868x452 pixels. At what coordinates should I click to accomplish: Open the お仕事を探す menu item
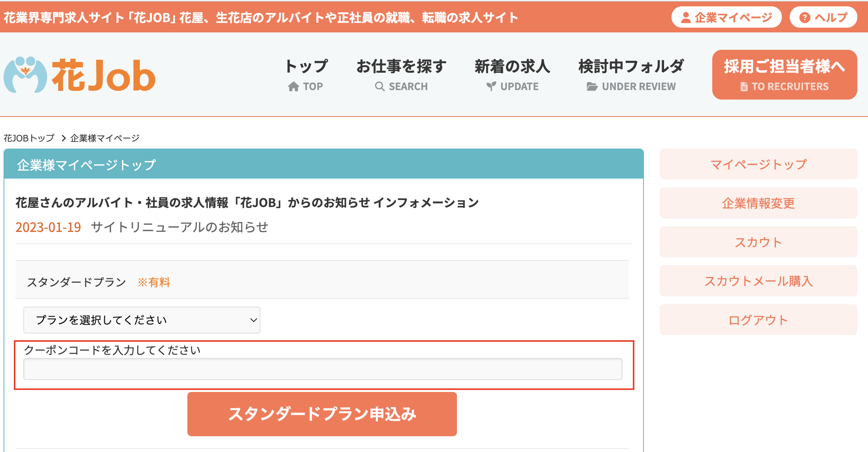click(401, 66)
